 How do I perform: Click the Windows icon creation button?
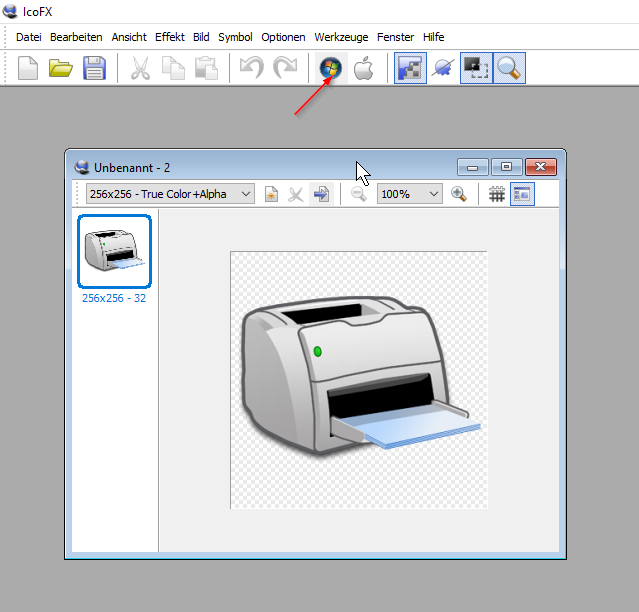click(330, 69)
